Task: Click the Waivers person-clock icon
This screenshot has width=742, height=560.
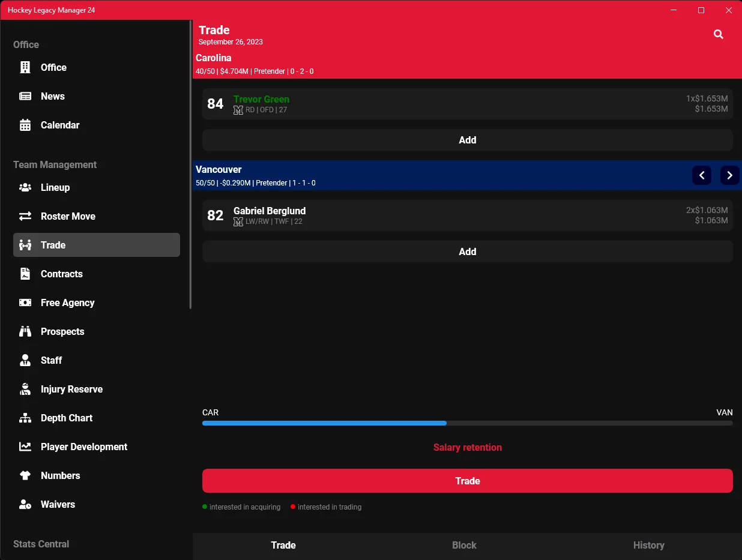Action: tap(25, 504)
